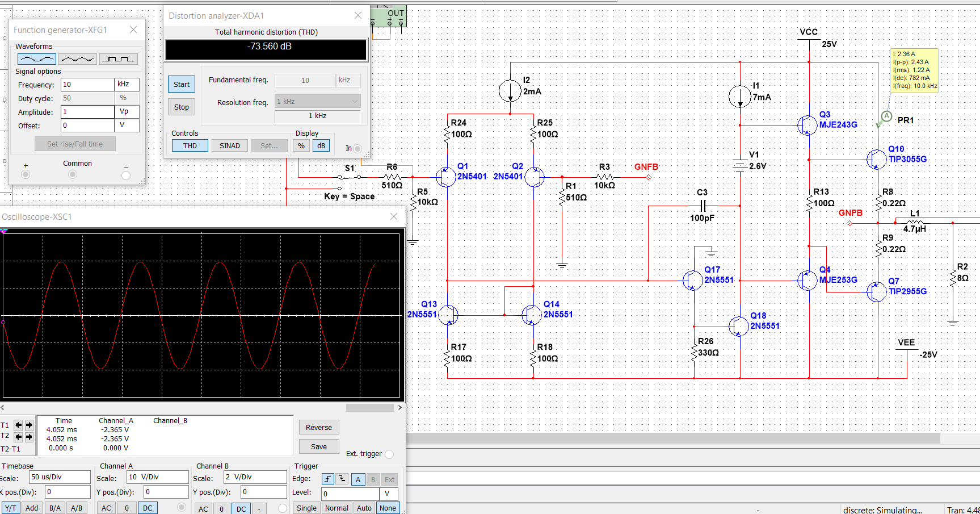
Task: Select transistor Q7 TIP2955G symbol
Action: pos(876,292)
